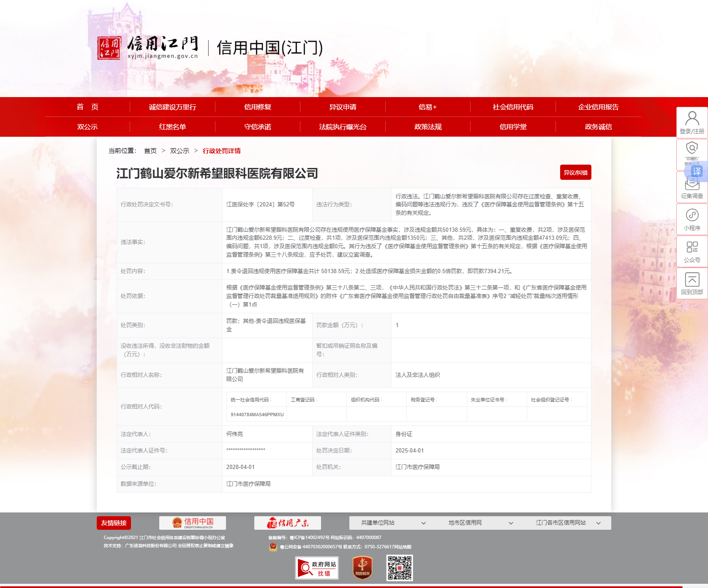
Task: Click the 信用江门 site logo
Action: (x=148, y=48)
